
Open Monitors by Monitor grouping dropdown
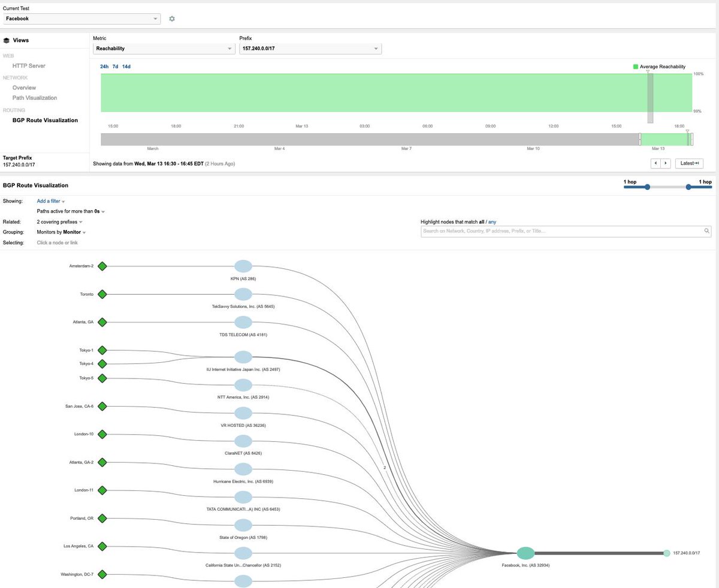coord(61,232)
